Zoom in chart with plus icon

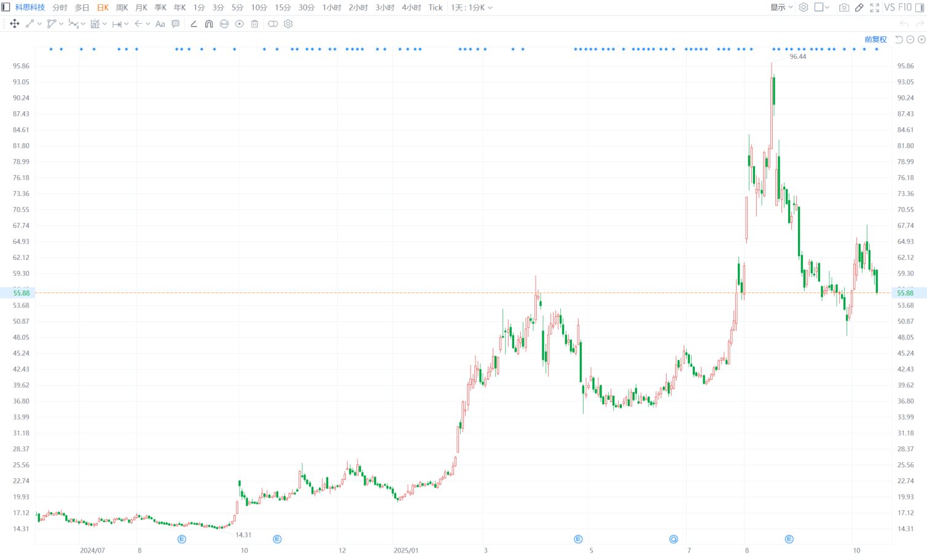click(921, 39)
